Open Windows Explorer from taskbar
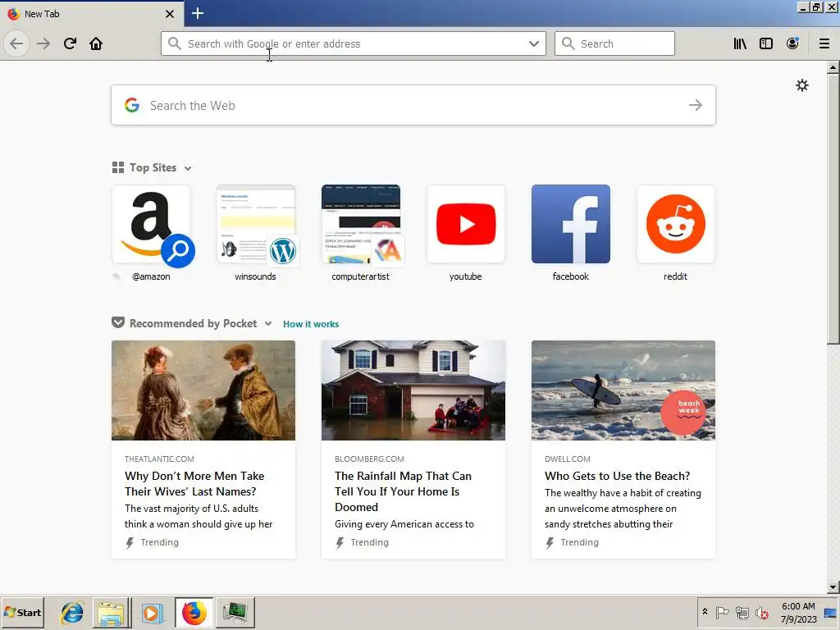Screen dimensions: 840x630 click(x=112, y=612)
